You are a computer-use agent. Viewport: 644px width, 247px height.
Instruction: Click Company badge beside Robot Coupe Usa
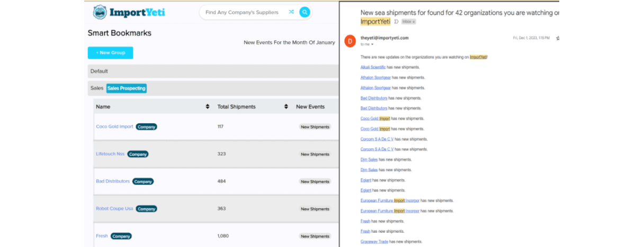pos(146,209)
